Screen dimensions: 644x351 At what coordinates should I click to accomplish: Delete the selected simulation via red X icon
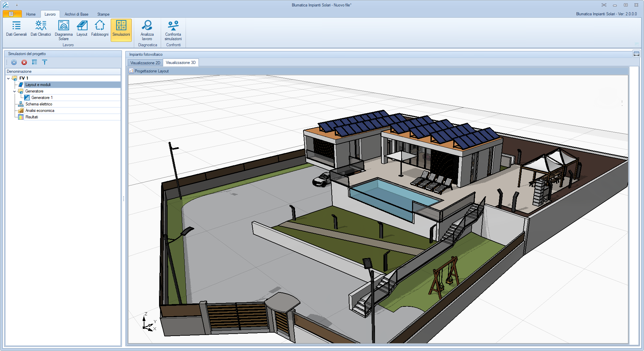pyautogui.click(x=24, y=62)
